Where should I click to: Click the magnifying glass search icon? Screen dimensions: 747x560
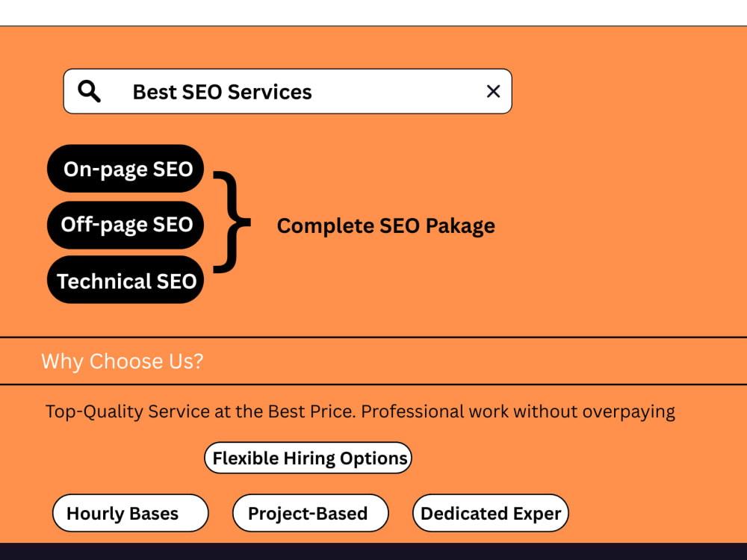pos(89,91)
